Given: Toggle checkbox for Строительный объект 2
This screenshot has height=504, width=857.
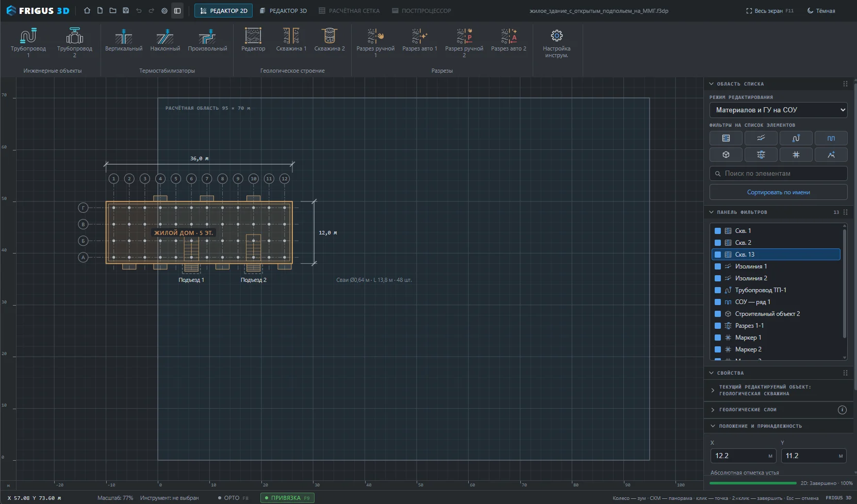Looking at the screenshot, I should pyautogui.click(x=718, y=314).
